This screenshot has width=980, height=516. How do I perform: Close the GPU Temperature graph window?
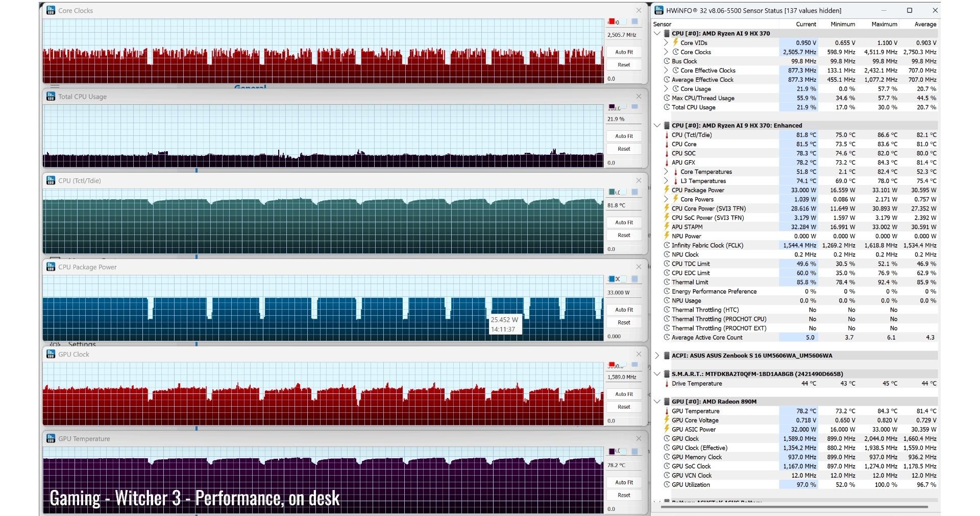coord(639,438)
